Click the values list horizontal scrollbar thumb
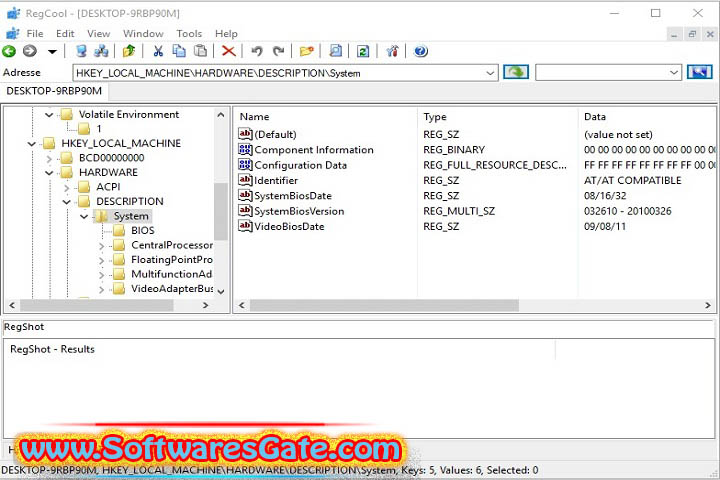 point(384,305)
